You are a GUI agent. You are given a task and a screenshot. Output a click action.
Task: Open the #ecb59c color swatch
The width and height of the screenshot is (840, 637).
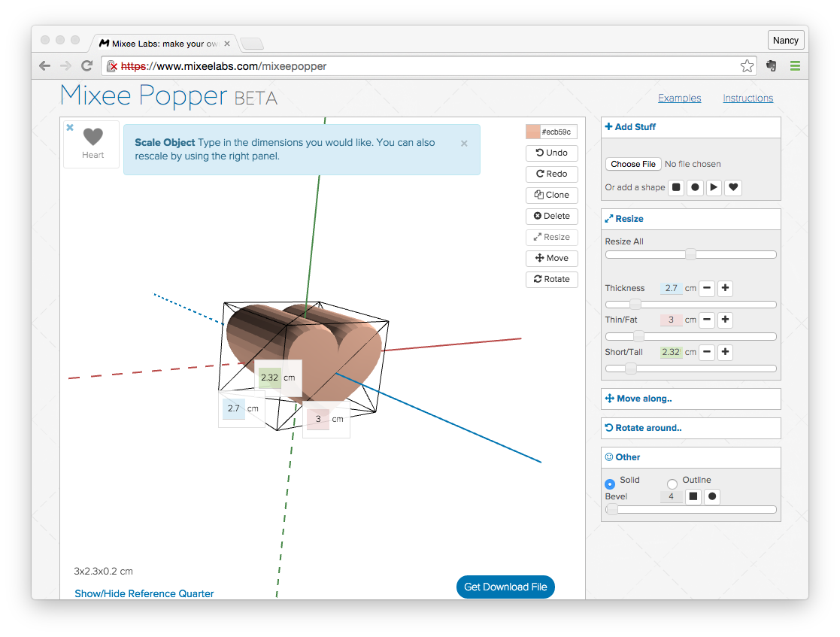532,132
